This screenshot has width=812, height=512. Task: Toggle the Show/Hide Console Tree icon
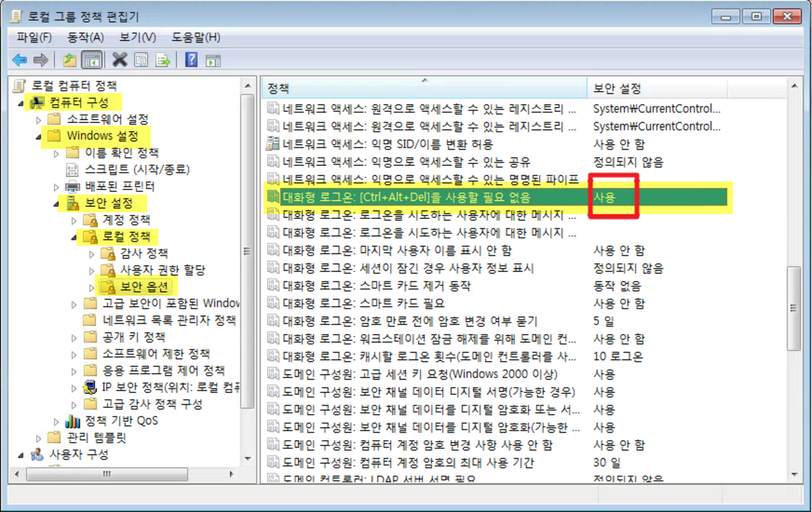point(91,60)
